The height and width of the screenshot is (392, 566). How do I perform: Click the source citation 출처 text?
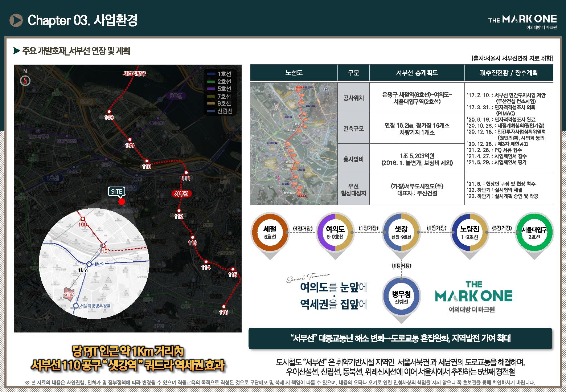click(x=512, y=58)
